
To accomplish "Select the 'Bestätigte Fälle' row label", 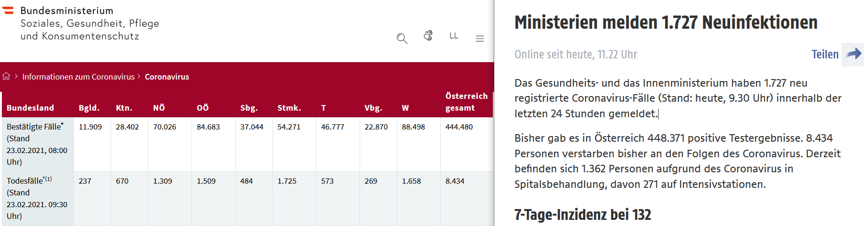I will pyautogui.click(x=35, y=127).
